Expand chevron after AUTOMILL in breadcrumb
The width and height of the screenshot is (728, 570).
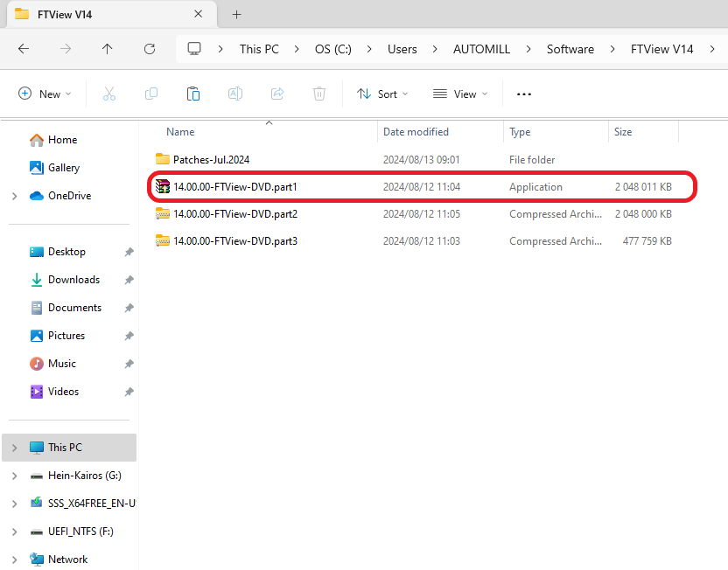(528, 49)
